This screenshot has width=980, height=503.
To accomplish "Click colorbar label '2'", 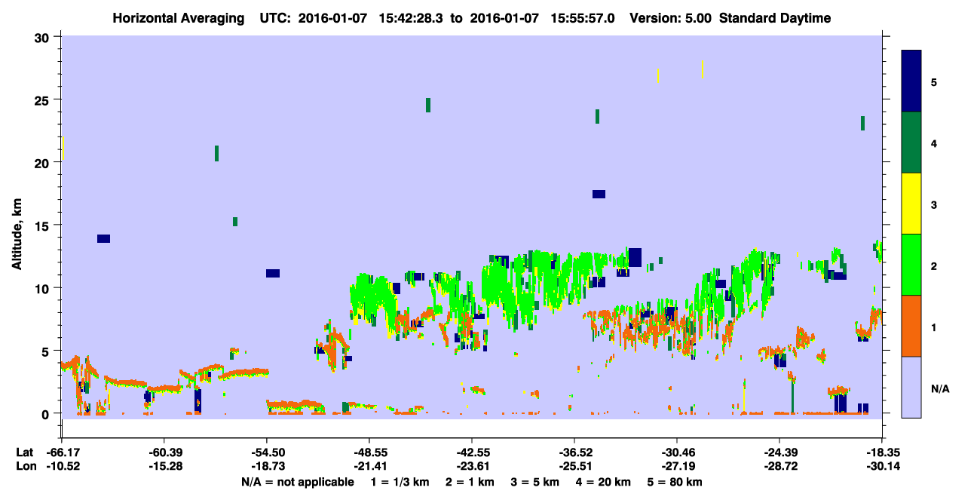I will tap(934, 265).
